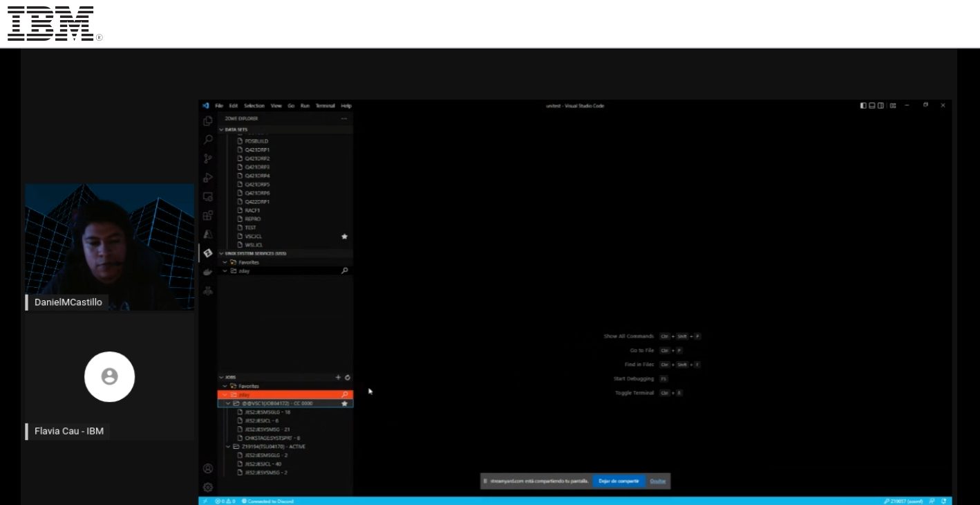Open the Docker view icon
Screen dimensions: 980x505
pyautogui.click(x=207, y=272)
